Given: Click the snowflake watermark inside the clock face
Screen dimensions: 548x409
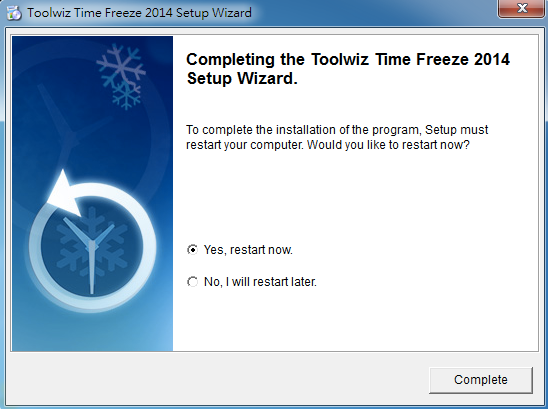Looking at the screenshot, I should (92, 239).
